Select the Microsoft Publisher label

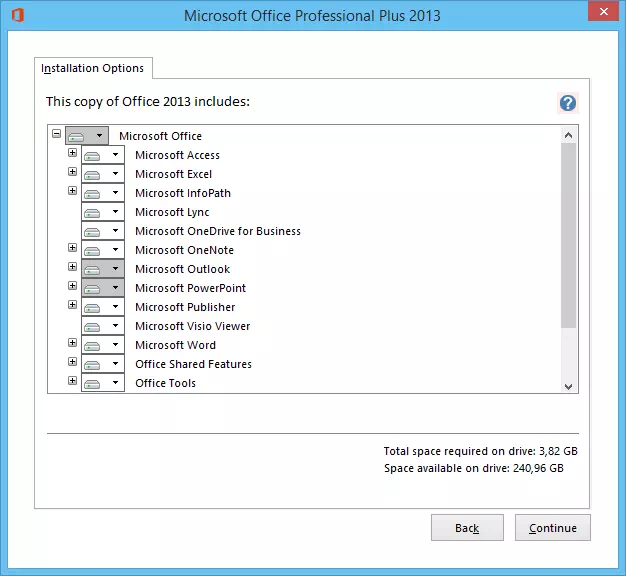[185, 307]
